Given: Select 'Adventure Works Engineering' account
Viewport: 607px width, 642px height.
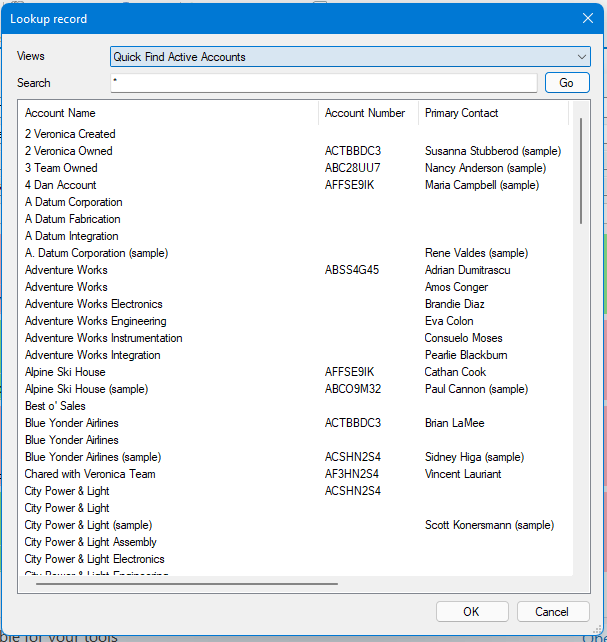Looking at the screenshot, I should pyautogui.click(x=95, y=321).
